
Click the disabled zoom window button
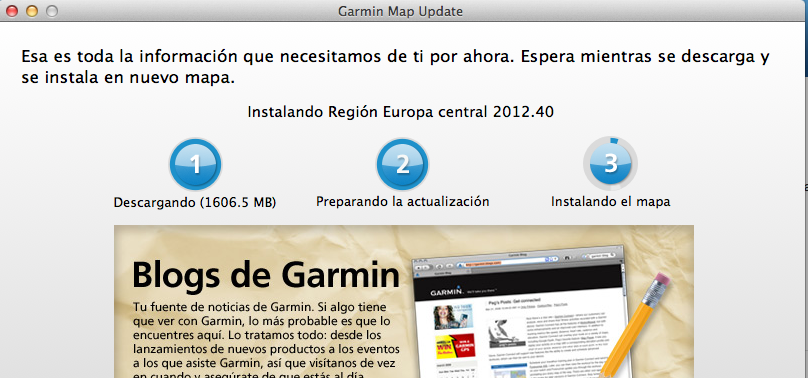point(52,11)
